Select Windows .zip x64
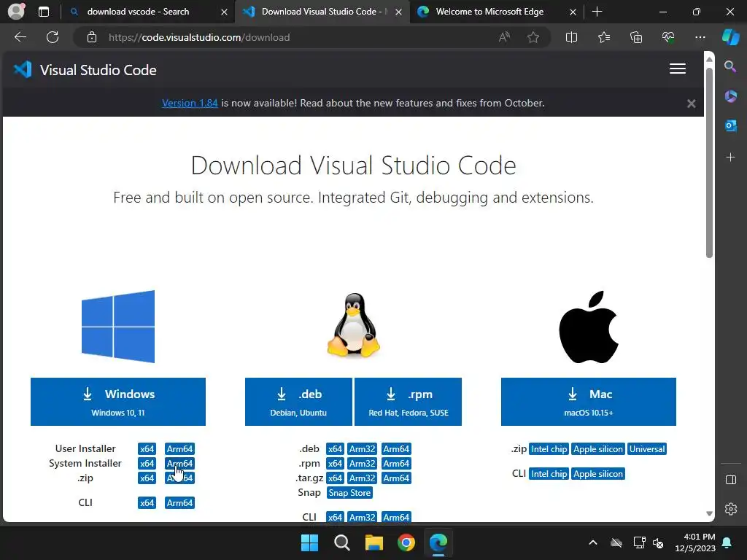The width and height of the screenshot is (747, 560). point(147,478)
